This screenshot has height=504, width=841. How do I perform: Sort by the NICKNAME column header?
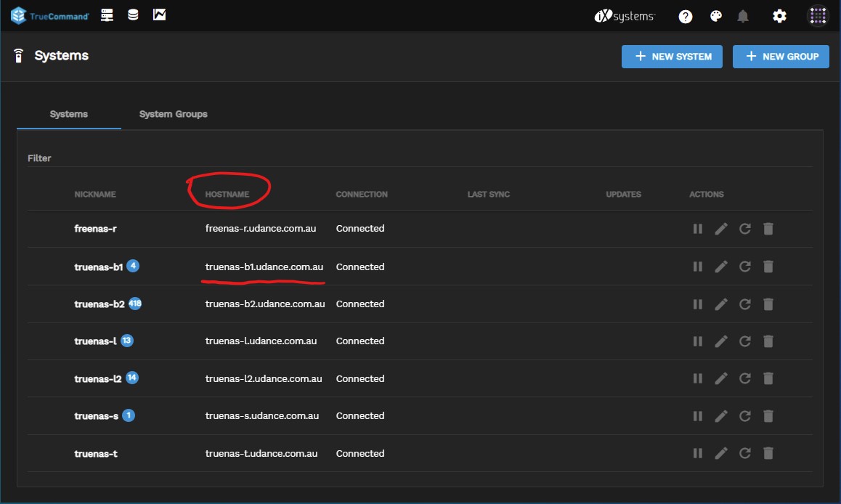pos(95,194)
